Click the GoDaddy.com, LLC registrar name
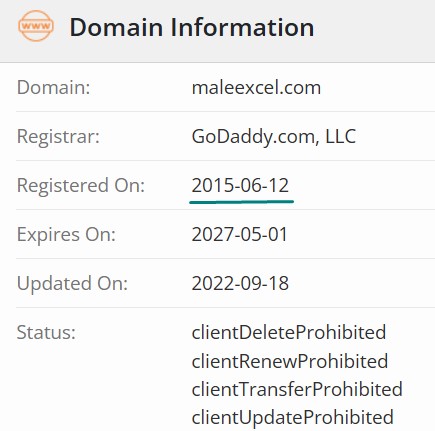435x431 pixels. pyautogui.click(x=274, y=137)
